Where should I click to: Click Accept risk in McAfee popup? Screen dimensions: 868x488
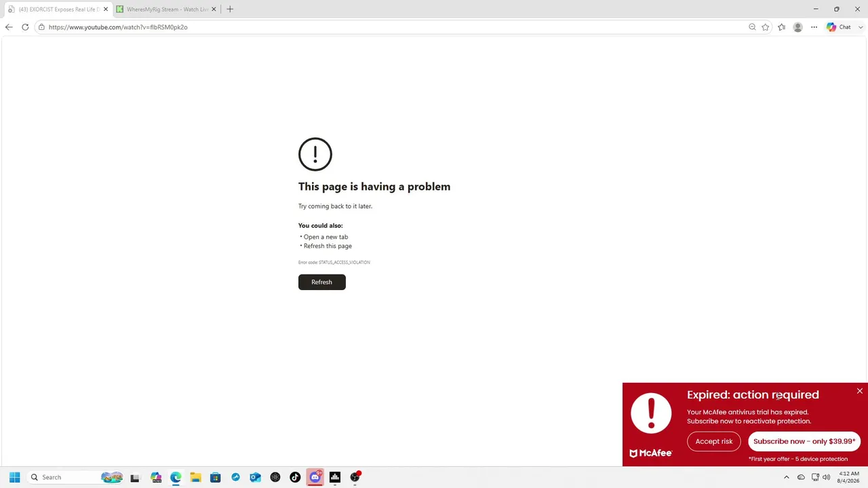714,441
